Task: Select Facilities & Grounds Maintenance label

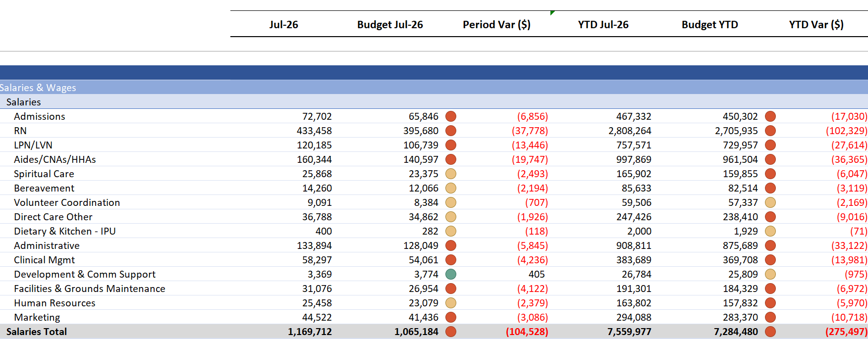Action: click(90, 289)
